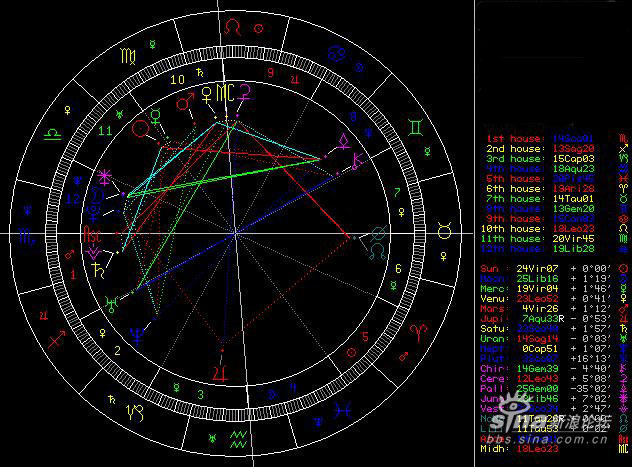Click the green Aquarius wave glyph
Screen dimensions: 632x467
[x=238, y=440]
